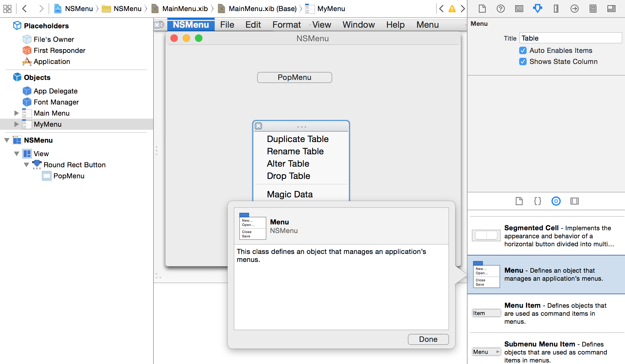Open the MainMenu.xib breadcrumb
This screenshot has height=364, width=625.
[180, 9]
